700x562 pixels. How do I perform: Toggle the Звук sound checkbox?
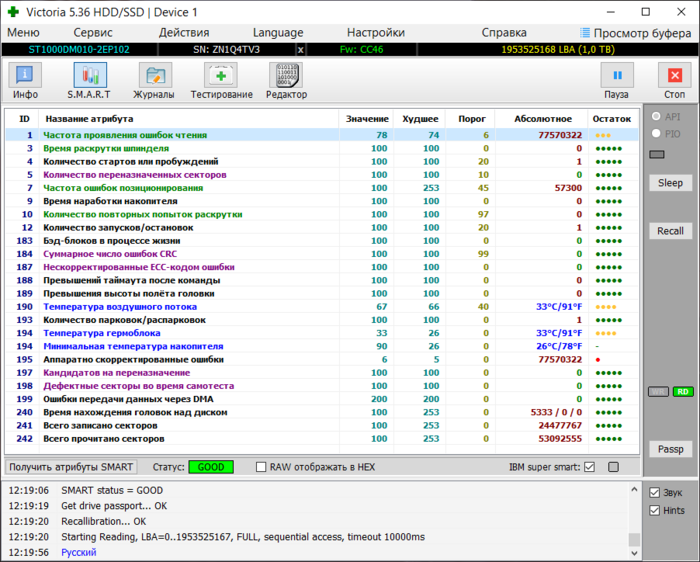click(654, 492)
